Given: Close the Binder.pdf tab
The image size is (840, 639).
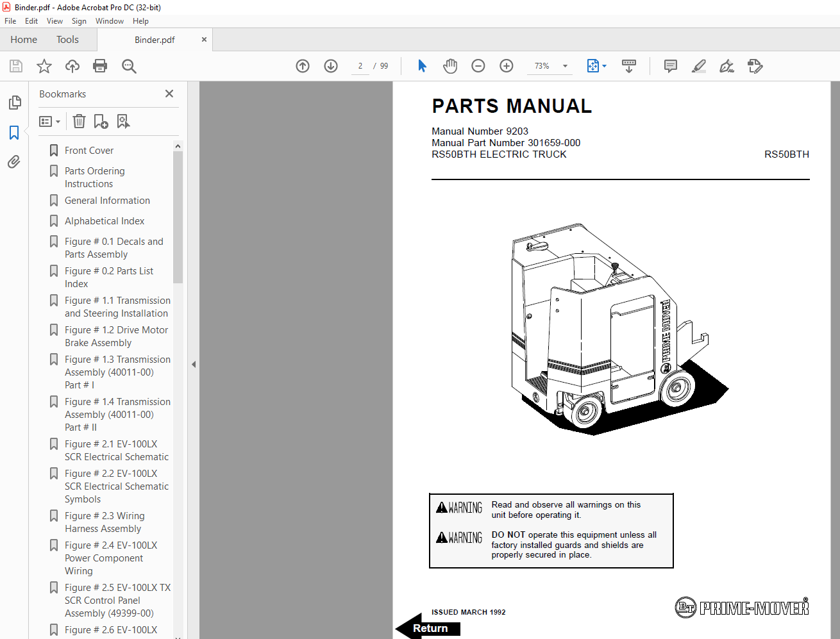Looking at the screenshot, I should 204,40.
